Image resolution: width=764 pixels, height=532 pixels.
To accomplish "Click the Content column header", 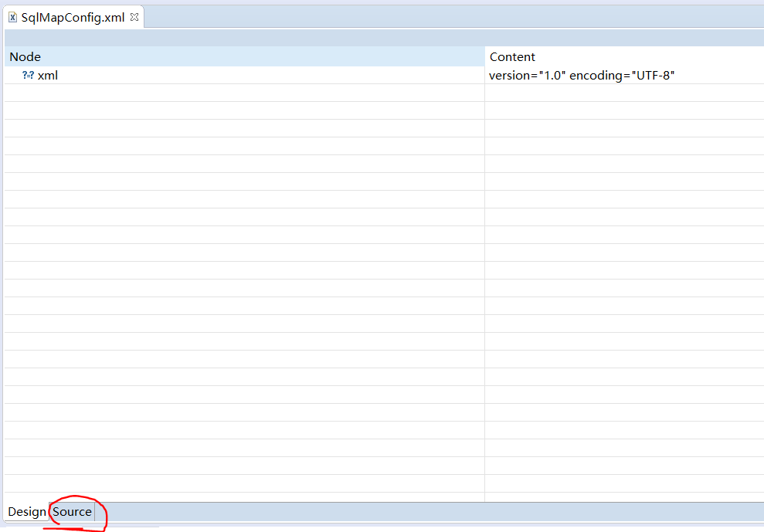I will [625, 56].
